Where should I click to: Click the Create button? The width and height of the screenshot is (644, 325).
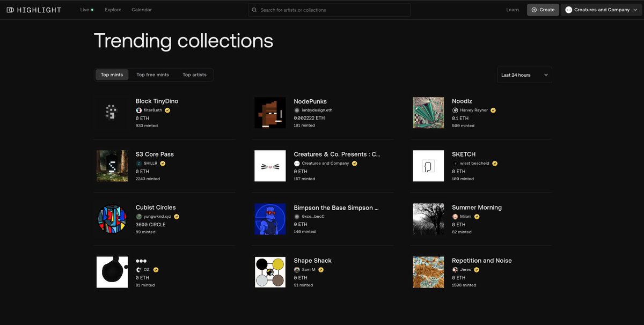543,10
